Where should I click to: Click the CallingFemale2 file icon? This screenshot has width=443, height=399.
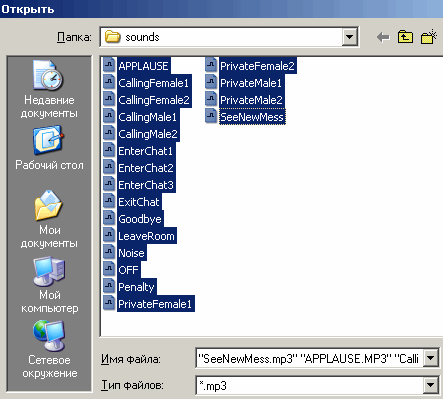point(109,99)
